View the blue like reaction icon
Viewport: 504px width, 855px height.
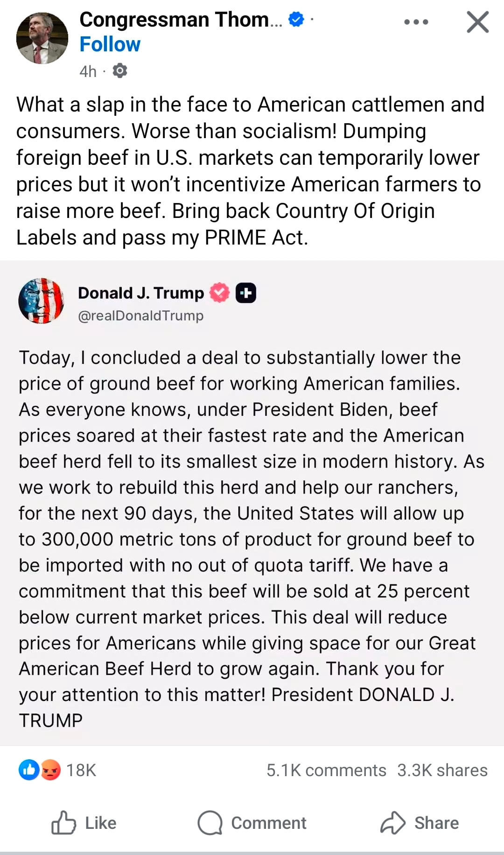29,770
